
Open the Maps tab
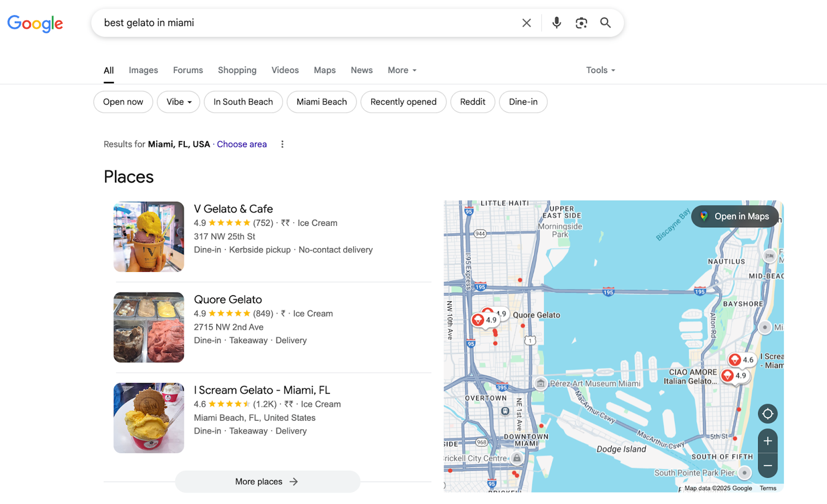tap(324, 70)
